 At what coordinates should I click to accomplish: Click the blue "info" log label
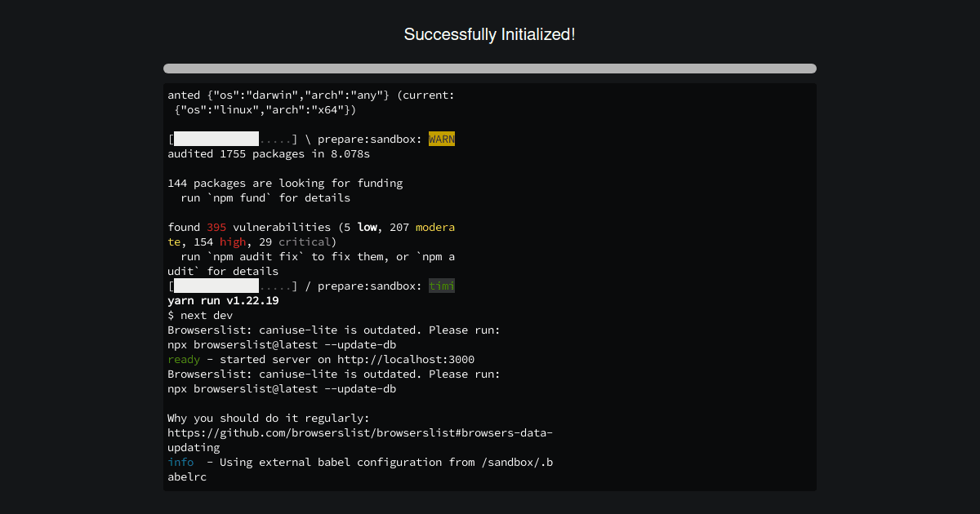click(180, 463)
